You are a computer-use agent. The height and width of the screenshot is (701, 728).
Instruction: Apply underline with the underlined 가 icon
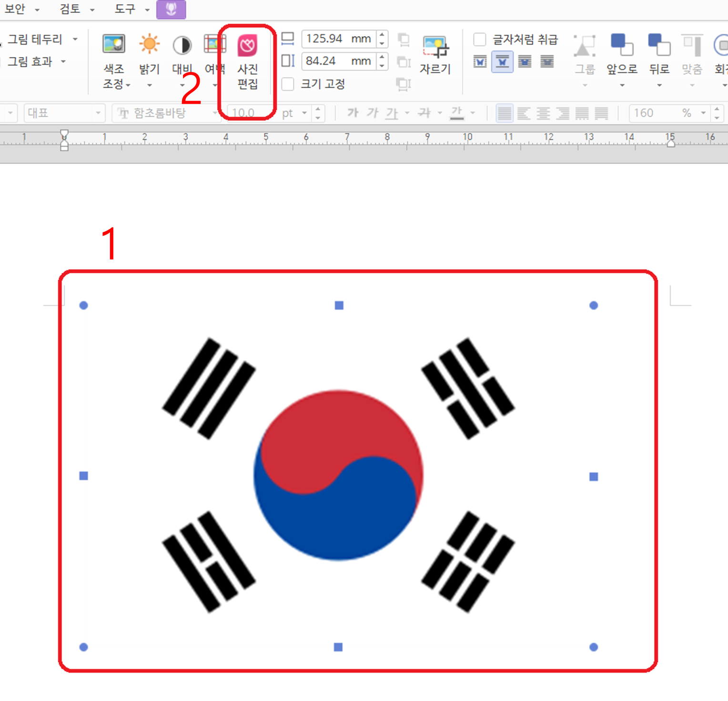392,113
